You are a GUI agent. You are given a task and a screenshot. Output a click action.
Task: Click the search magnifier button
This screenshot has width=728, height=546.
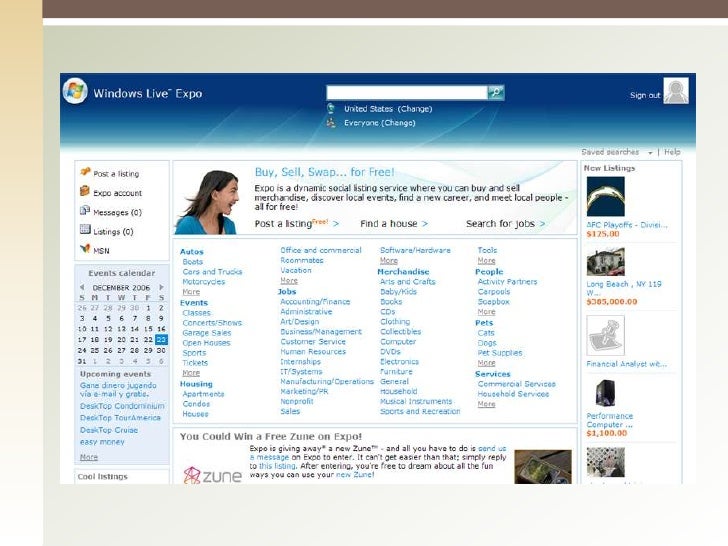pos(495,92)
